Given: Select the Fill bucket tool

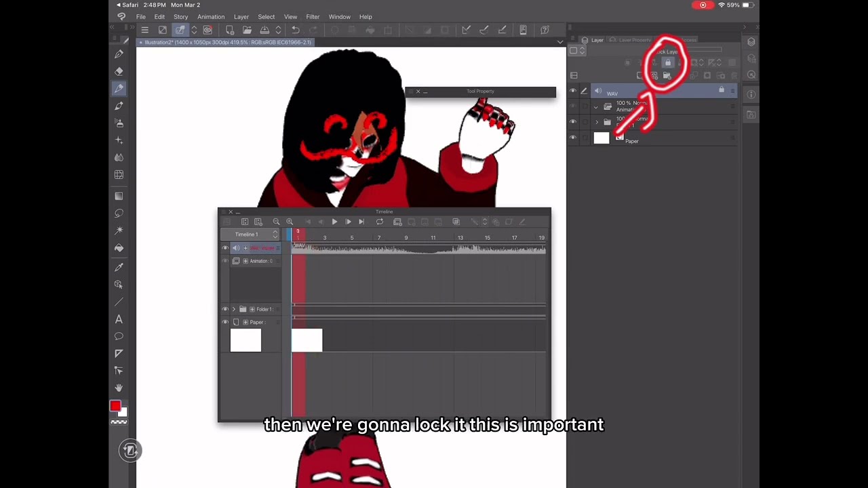Looking at the screenshot, I should [x=119, y=248].
